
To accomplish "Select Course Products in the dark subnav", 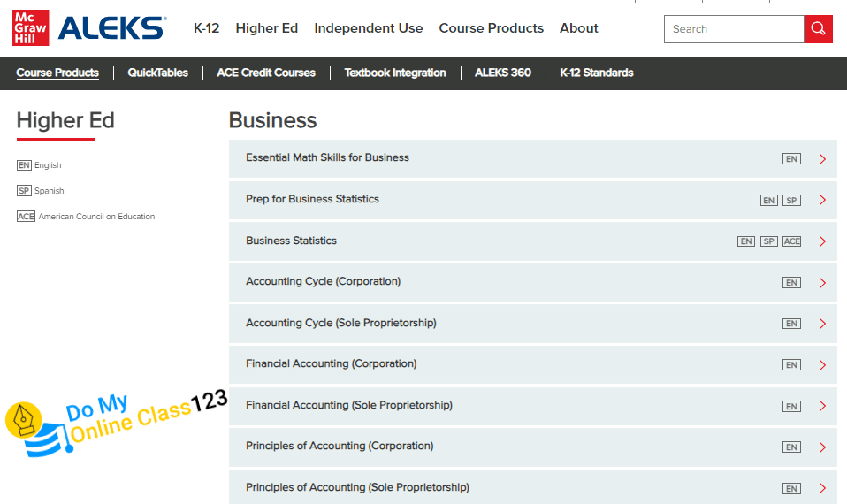I will tap(57, 73).
